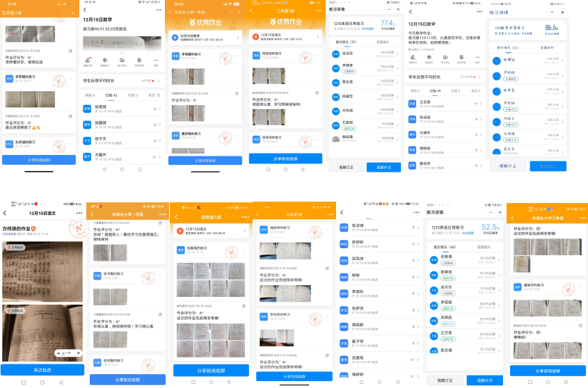
Task: Select the 已批 39 tab
Action: point(436,90)
